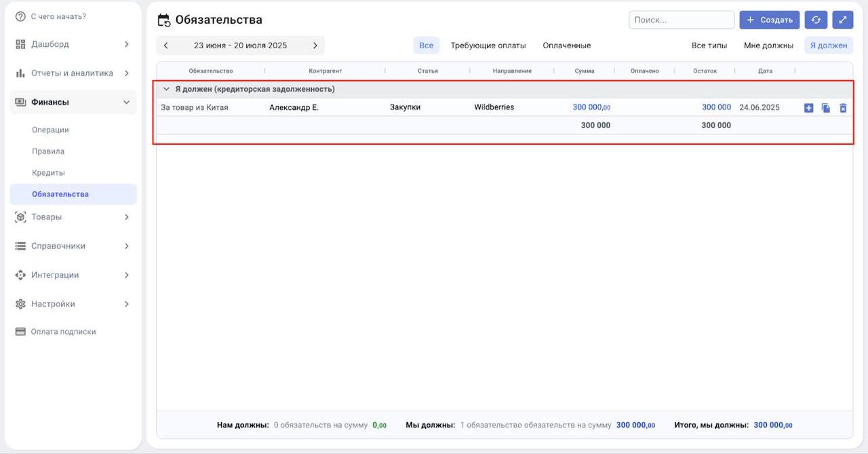Delete the 'За товар из Китая' obligation
The width and height of the screenshot is (868, 454).
click(x=843, y=108)
